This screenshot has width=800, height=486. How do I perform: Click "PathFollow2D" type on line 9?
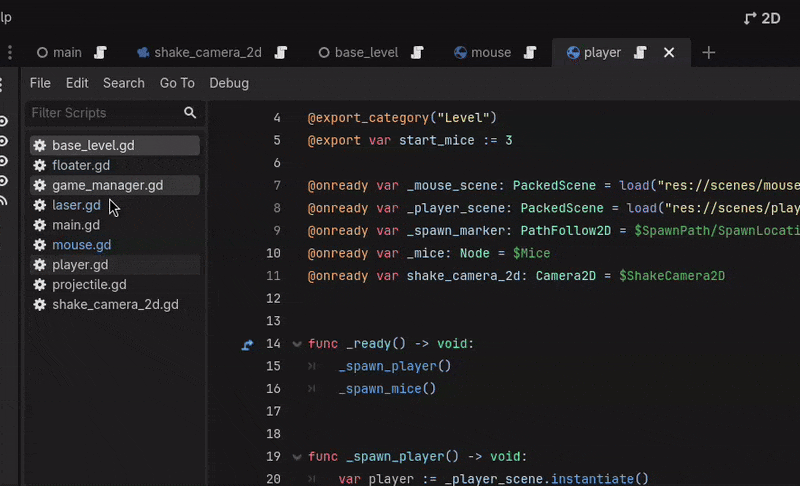pyautogui.click(x=565, y=231)
